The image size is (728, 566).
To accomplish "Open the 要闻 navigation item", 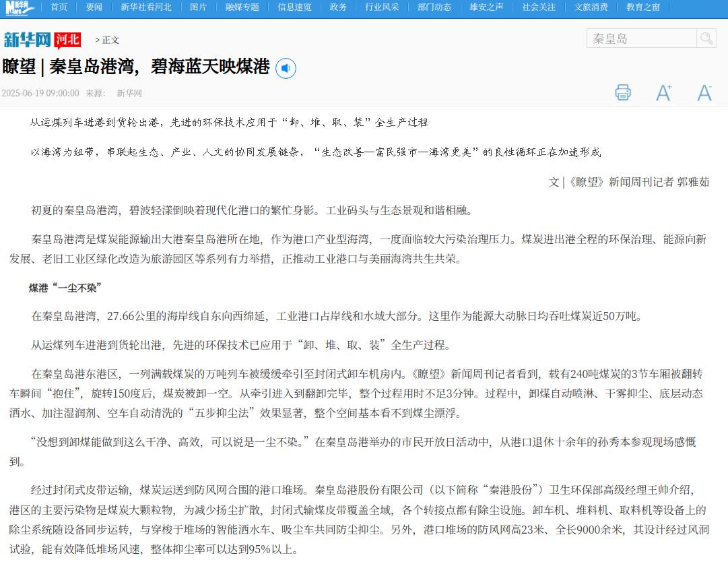I will pyautogui.click(x=94, y=7).
